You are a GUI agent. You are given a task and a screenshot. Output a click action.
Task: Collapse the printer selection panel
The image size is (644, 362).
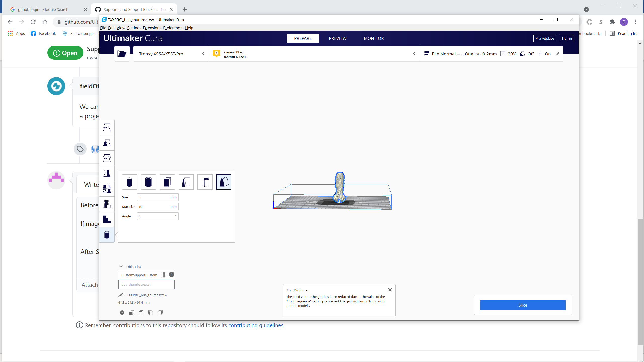(x=203, y=53)
